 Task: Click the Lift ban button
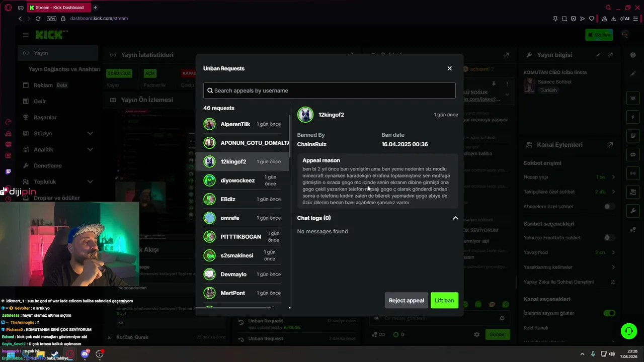[444, 301]
